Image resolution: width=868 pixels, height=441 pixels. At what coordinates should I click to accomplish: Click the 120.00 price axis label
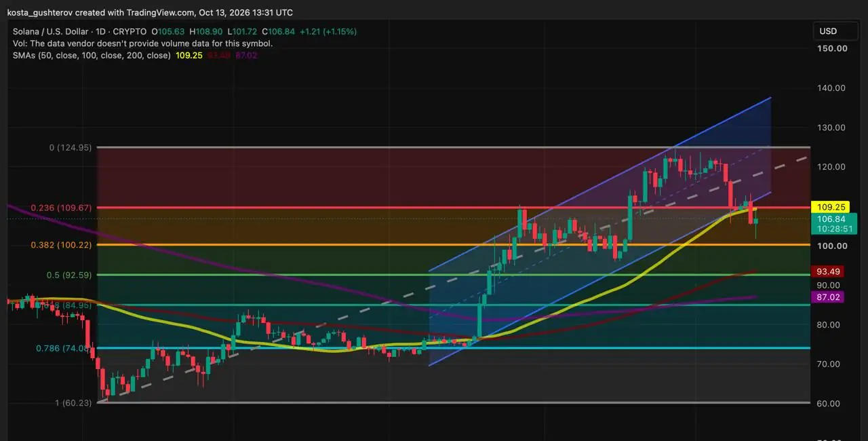[831, 166]
